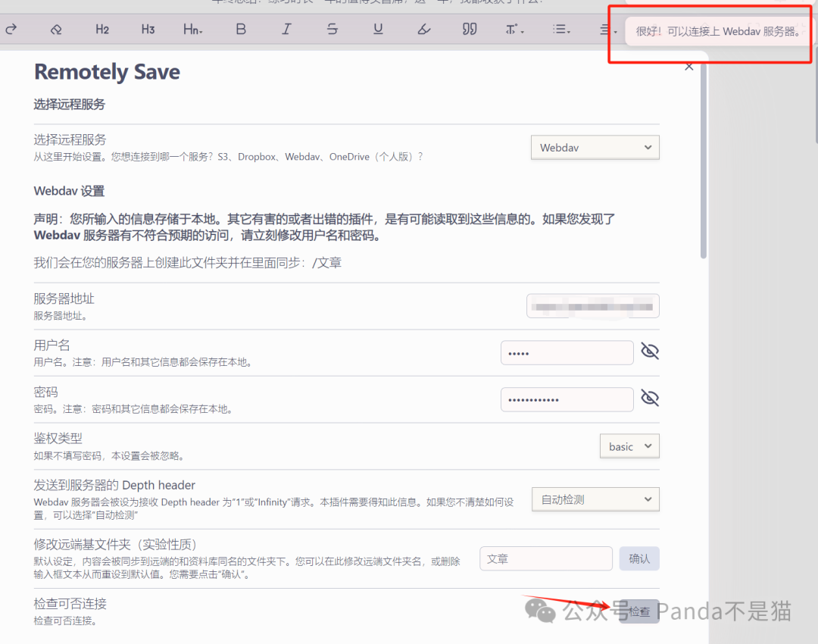Open the Depth header 自动检测 dropdown
This screenshot has height=644, width=818.
click(x=595, y=499)
